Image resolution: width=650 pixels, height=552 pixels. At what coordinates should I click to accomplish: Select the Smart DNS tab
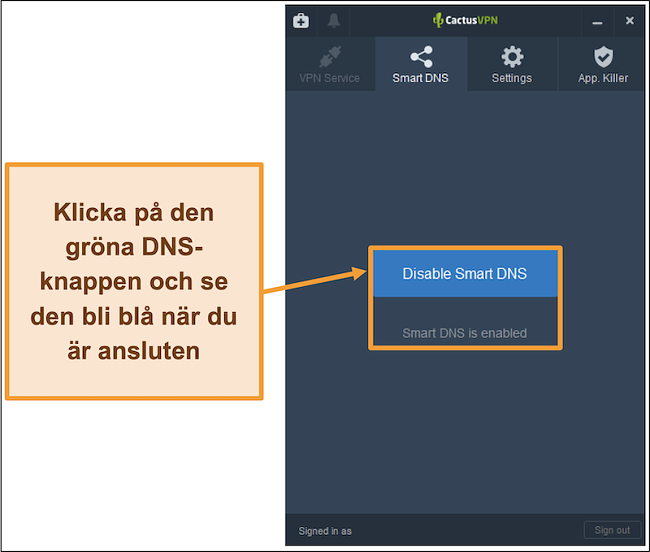(x=421, y=64)
